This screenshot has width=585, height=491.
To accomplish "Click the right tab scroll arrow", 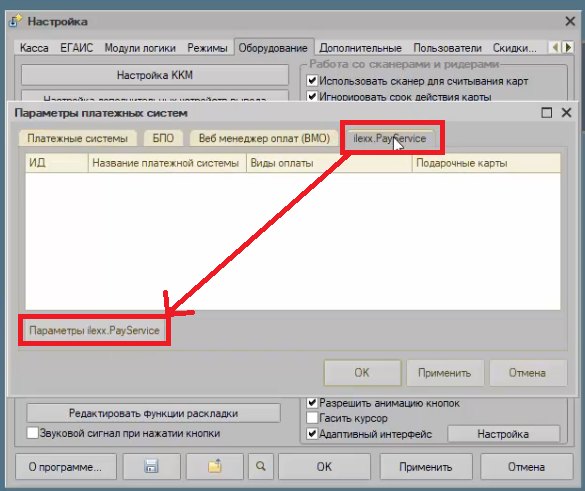I will [568, 47].
